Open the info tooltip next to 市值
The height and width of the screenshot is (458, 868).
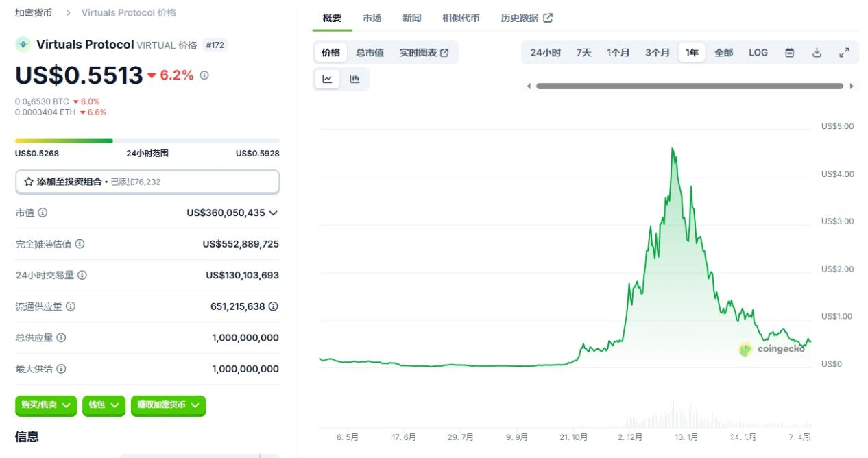pos(43,213)
